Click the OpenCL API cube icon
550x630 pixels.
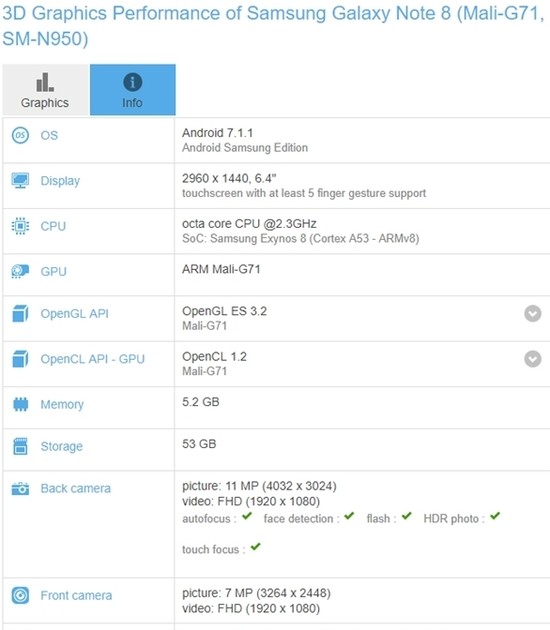click(x=20, y=359)
